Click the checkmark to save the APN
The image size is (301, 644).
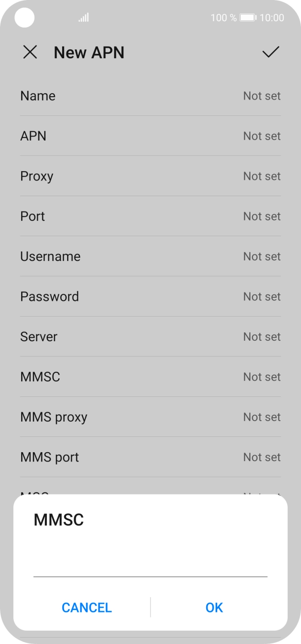click(270, 52)
